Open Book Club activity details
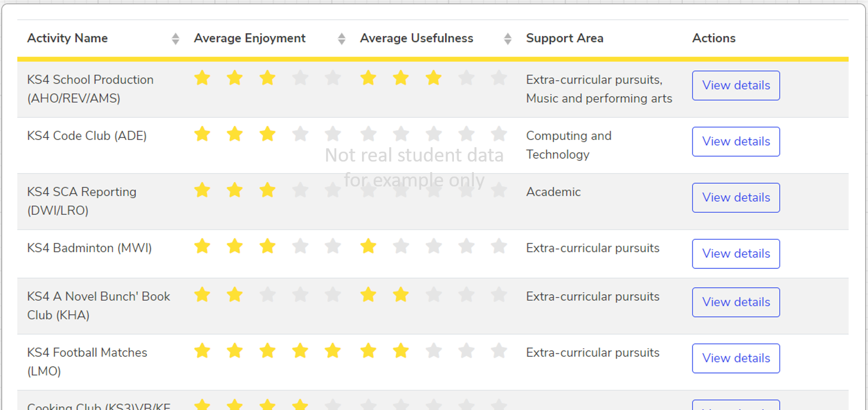 click(736, 302)
